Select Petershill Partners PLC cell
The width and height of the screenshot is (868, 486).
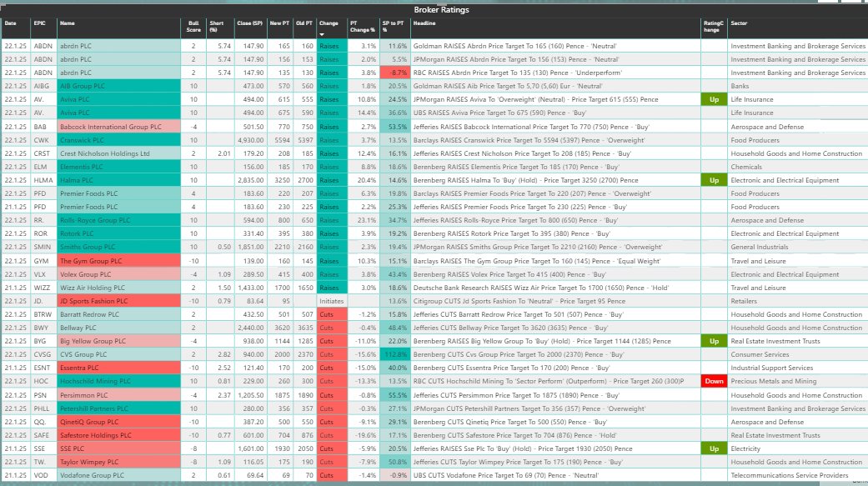pos(118,408)
